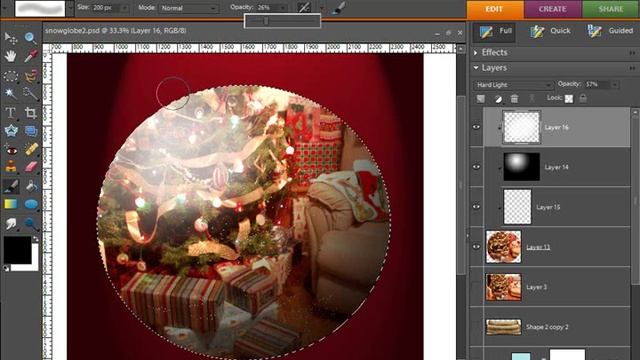Switch to the EDIT tab
Viewport: 640px width, 360px height.
[x=494, y=9]
